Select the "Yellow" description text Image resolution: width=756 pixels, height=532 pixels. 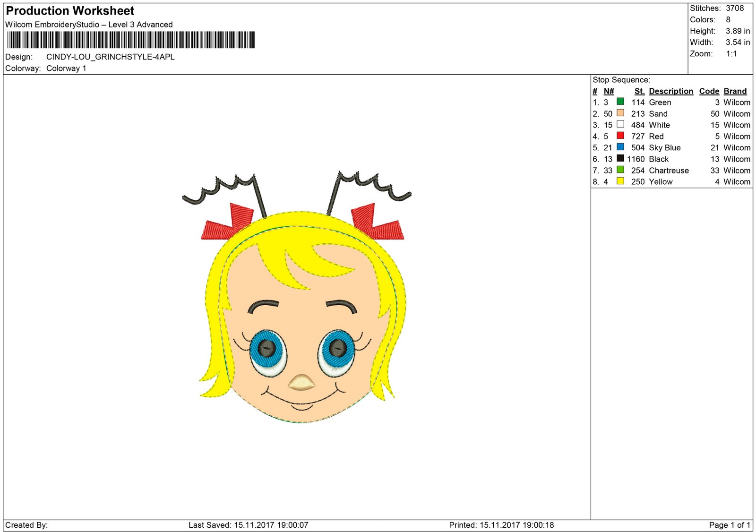click(x=661, y=182)
